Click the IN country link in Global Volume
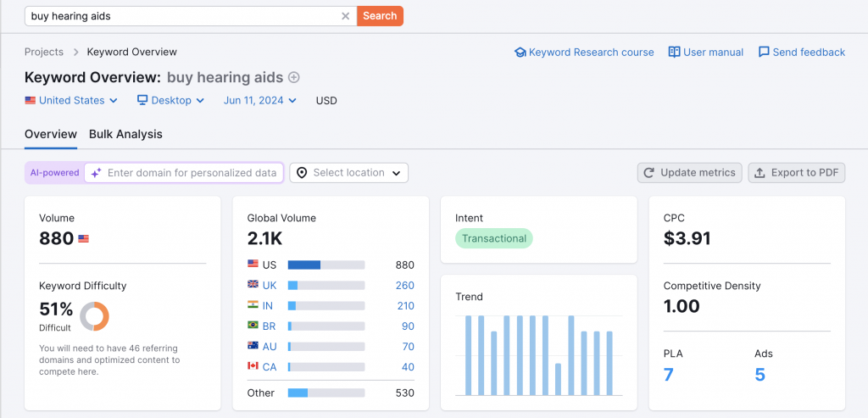The height and width of the screenshot is (418, 868). coord(267,305)
